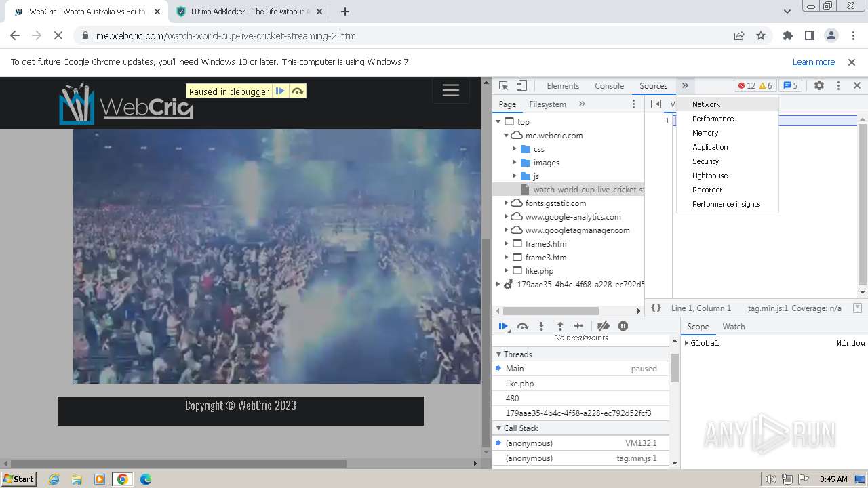Click the Learn more link
This screenshot has width=868, height=488.
(814, 62)
